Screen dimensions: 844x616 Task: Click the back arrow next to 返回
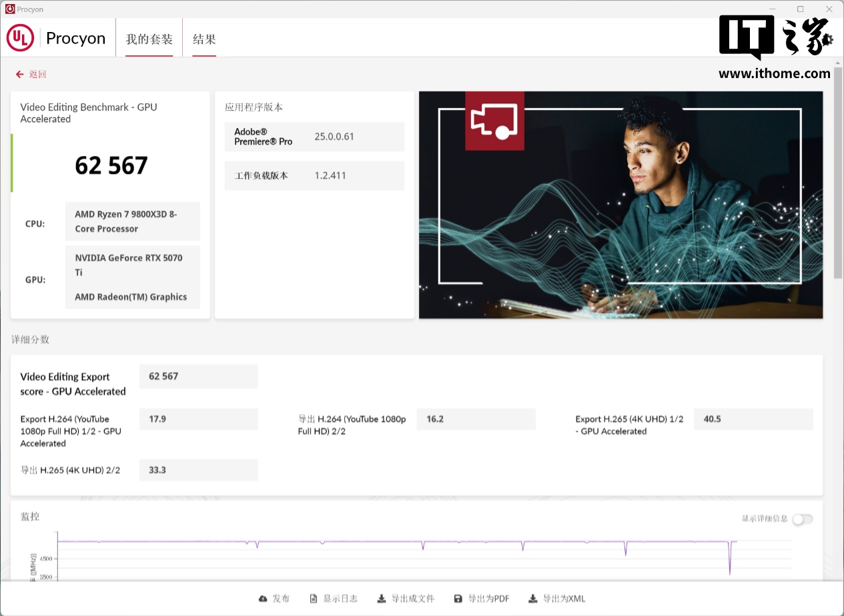click(x=19, y=75)
